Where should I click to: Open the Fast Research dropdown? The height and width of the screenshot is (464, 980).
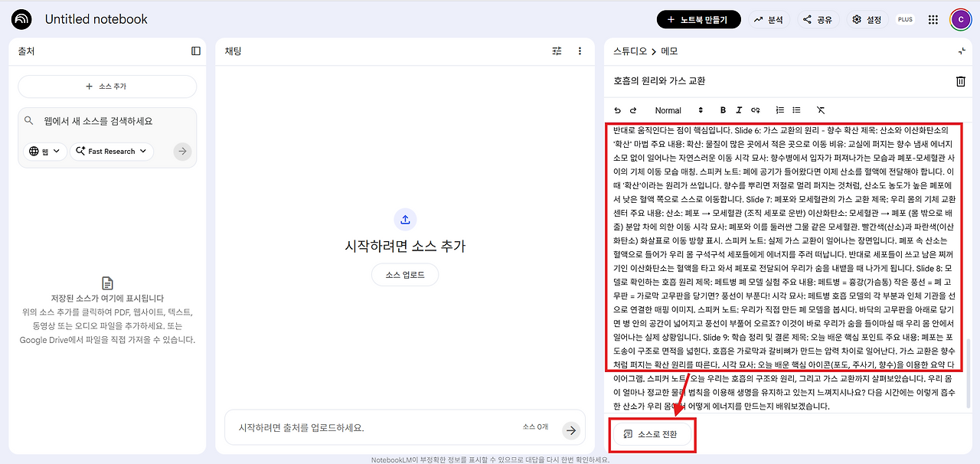112,152
